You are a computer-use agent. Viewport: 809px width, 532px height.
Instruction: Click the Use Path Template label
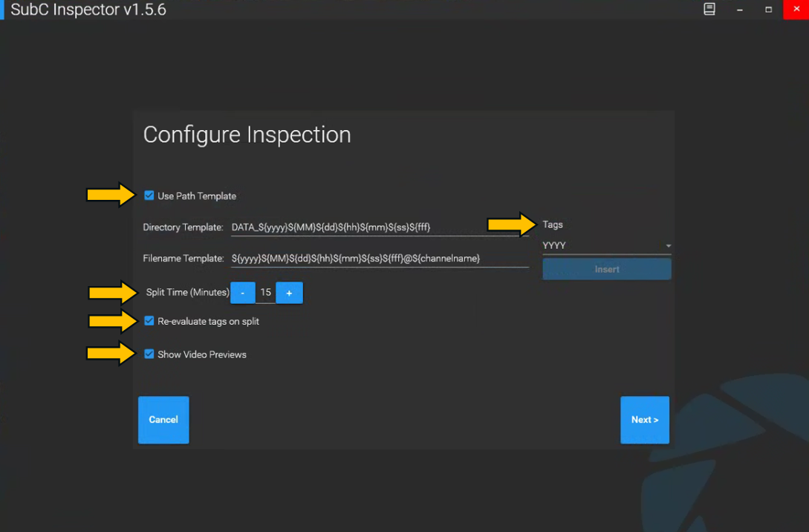[197, 196]
